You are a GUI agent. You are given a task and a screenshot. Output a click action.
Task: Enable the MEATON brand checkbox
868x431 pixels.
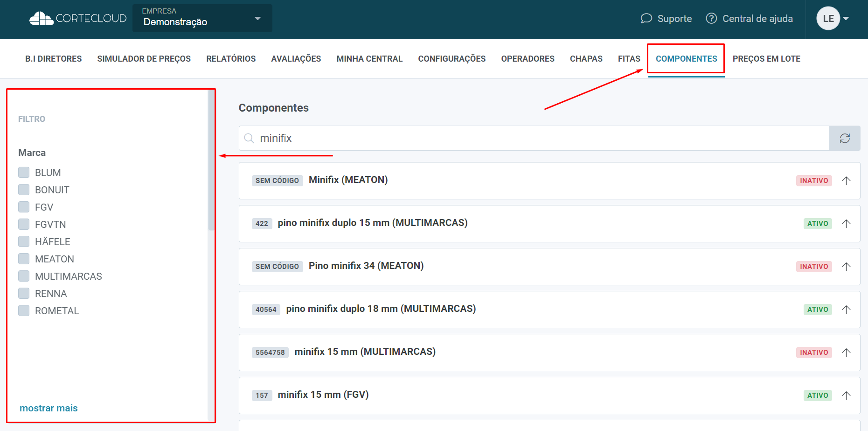[x=24, y=259]
